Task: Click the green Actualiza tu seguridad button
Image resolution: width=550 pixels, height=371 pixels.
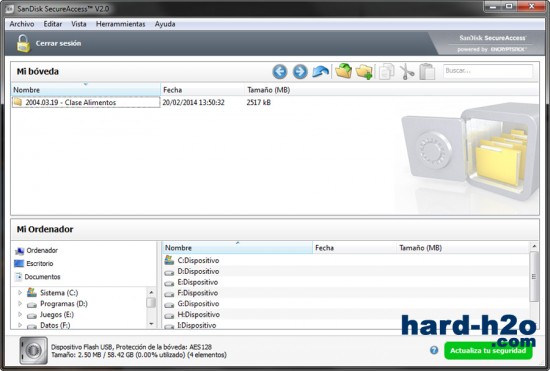Action: coord(488,350)
